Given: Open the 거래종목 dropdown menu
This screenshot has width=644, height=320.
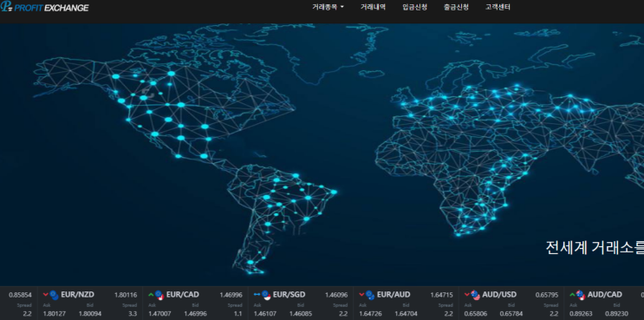Looking at the screenshot, I should (x=328, y=7).
